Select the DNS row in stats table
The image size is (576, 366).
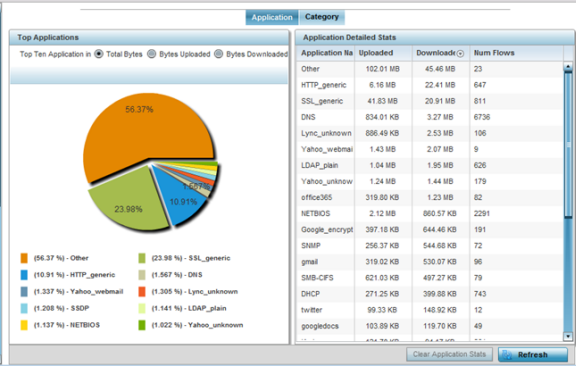[x=430, y=117]
